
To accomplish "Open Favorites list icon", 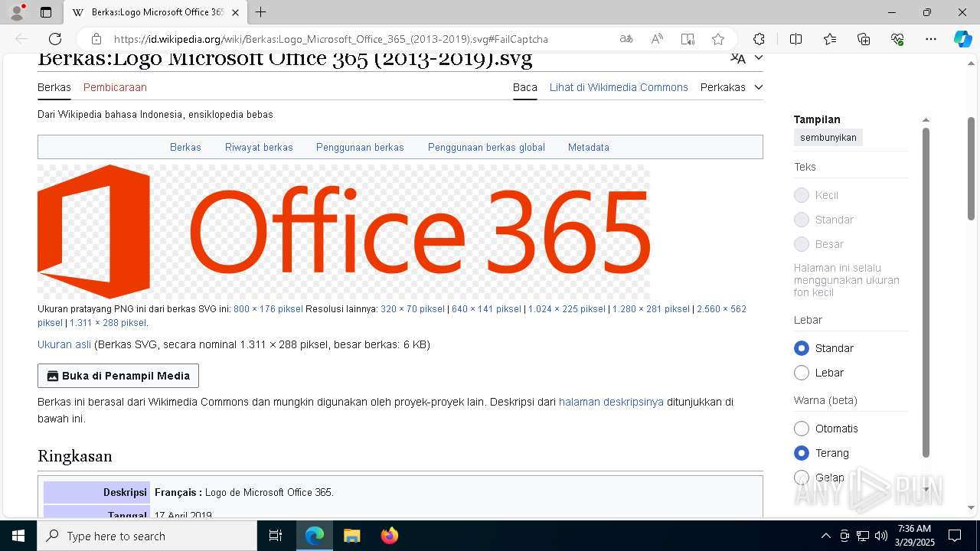I will 830,39.
